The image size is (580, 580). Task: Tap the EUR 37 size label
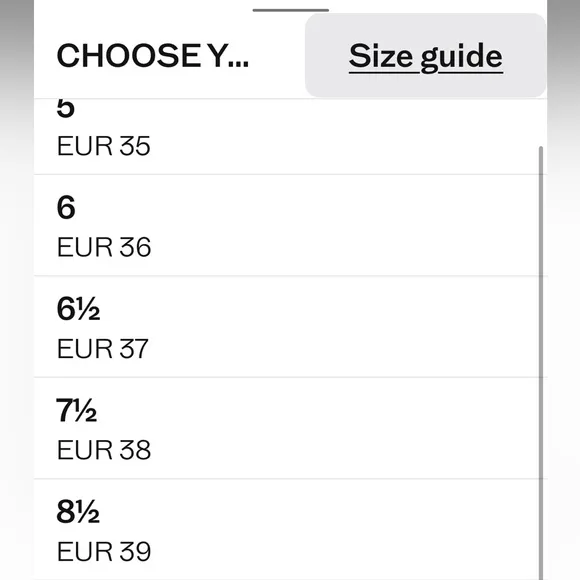103,348
